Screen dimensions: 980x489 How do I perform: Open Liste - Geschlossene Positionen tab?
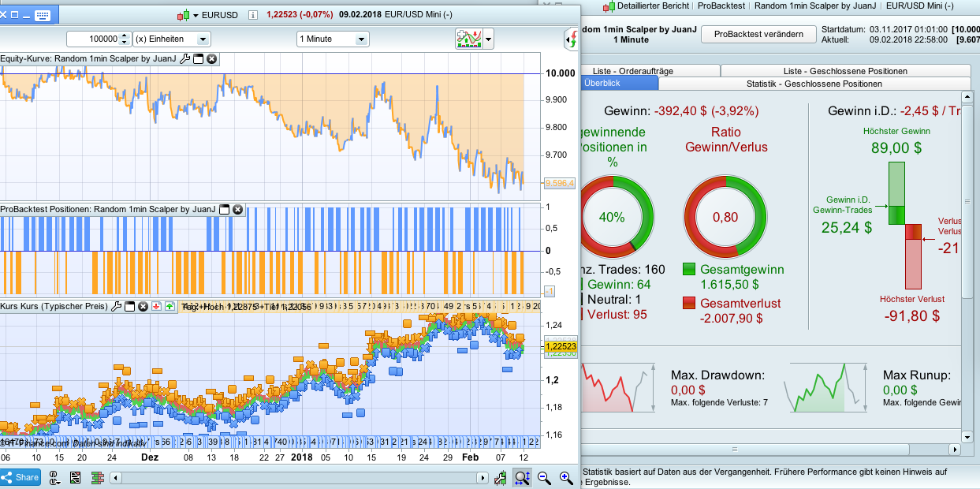tap(844, 71)
